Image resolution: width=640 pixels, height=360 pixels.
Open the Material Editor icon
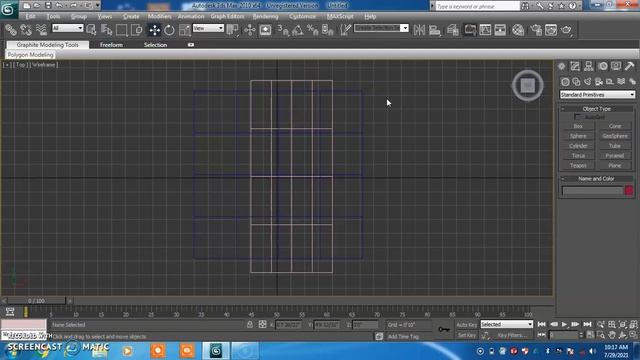(x=518, y=30)
